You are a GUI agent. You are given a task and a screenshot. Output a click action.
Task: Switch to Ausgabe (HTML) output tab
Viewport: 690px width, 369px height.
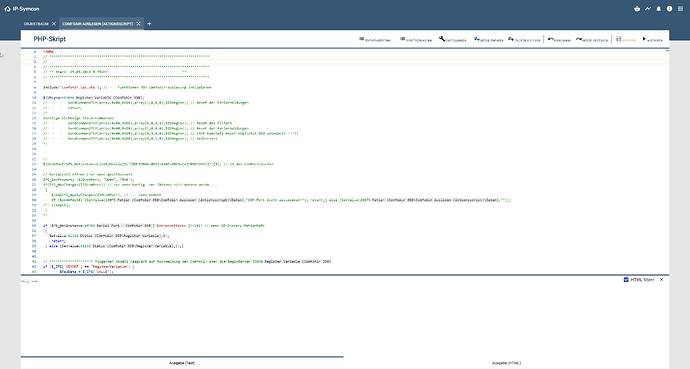506,363
